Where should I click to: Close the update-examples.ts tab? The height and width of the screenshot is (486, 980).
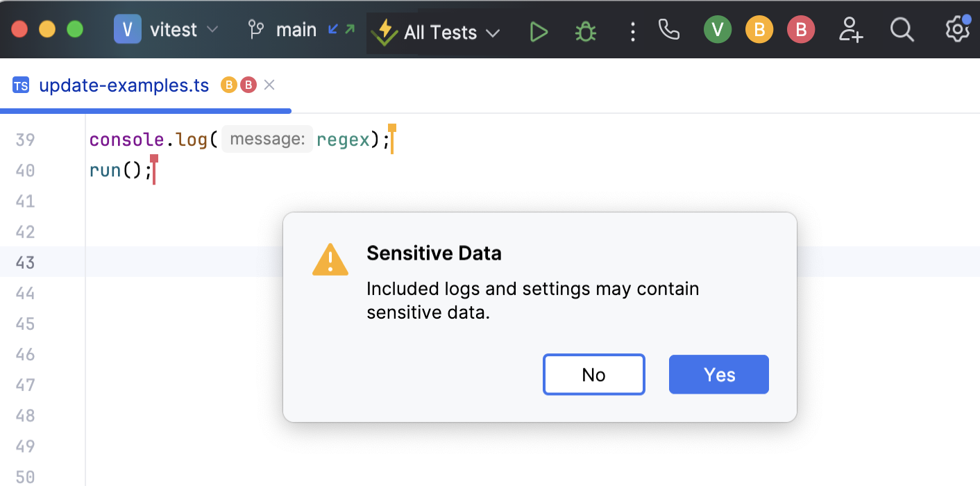[x=270, y=85]
